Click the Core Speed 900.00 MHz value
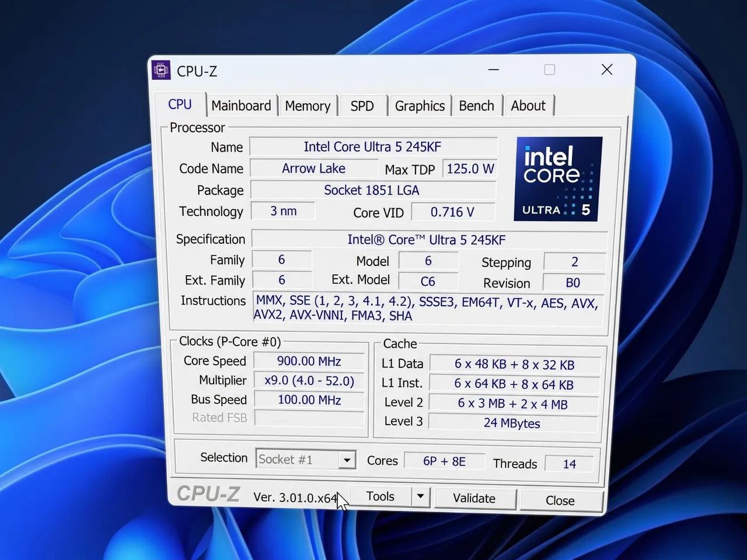Image resolution: width=747 pixels, height=560 pixels. [x=309, y=362]
